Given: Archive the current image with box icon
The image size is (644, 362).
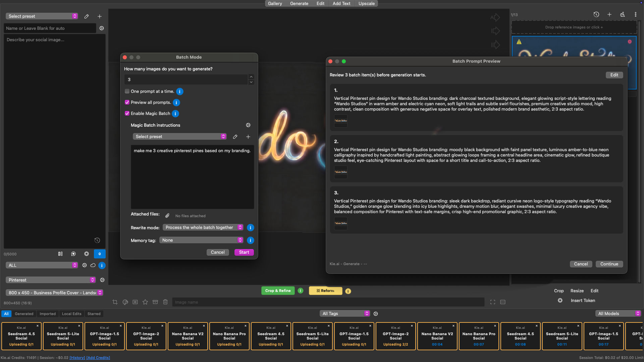Looking at the screenshot, I should pyautogui.click(x=155, y=302).
